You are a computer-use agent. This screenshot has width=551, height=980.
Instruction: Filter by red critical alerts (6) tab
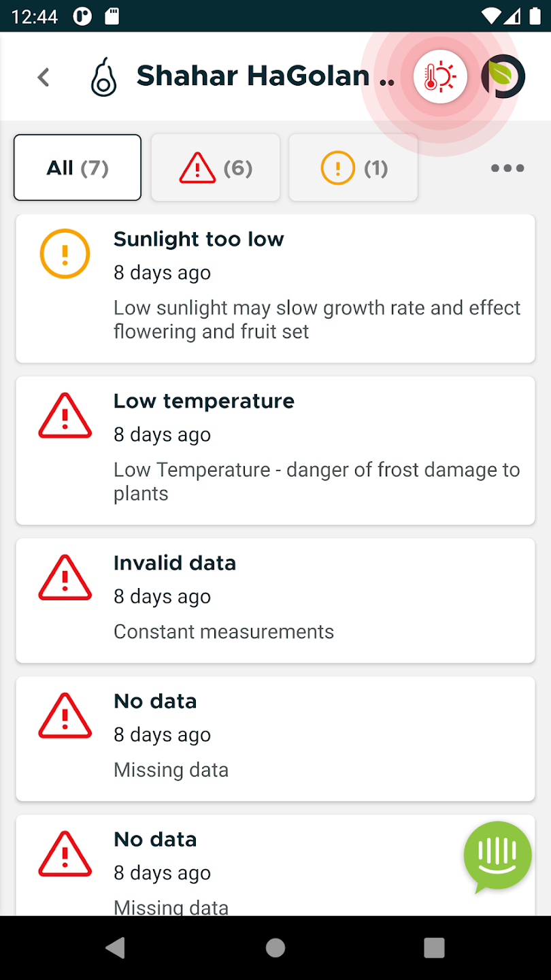216,167
